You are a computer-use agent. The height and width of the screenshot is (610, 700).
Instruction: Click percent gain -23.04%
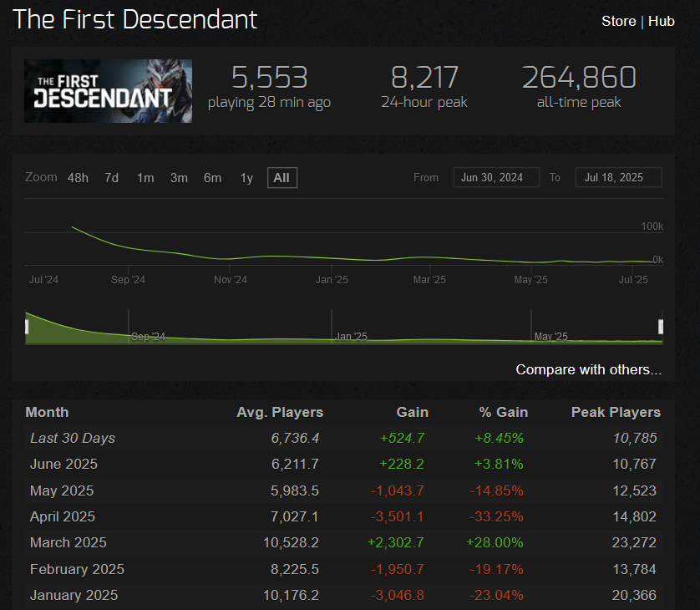point(496,595)
